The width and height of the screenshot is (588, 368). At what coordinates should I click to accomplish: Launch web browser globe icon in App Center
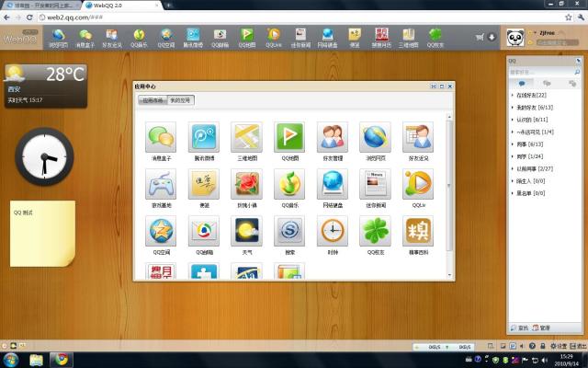375,137
